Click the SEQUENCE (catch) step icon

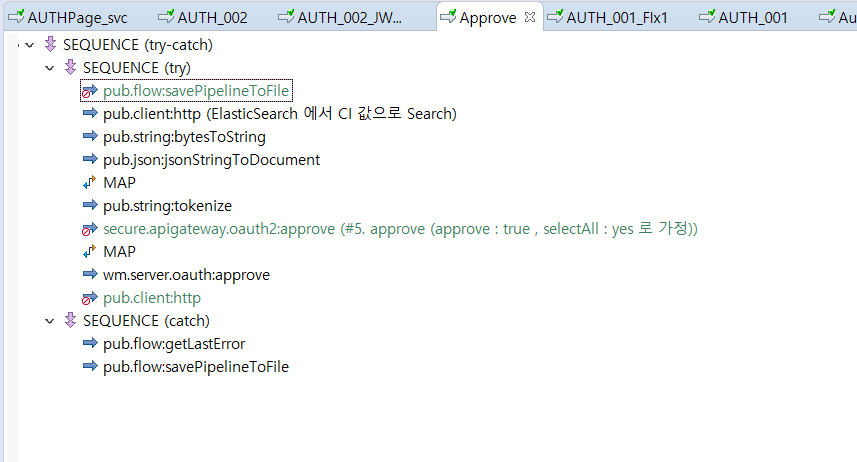click(x=70, y=321)
